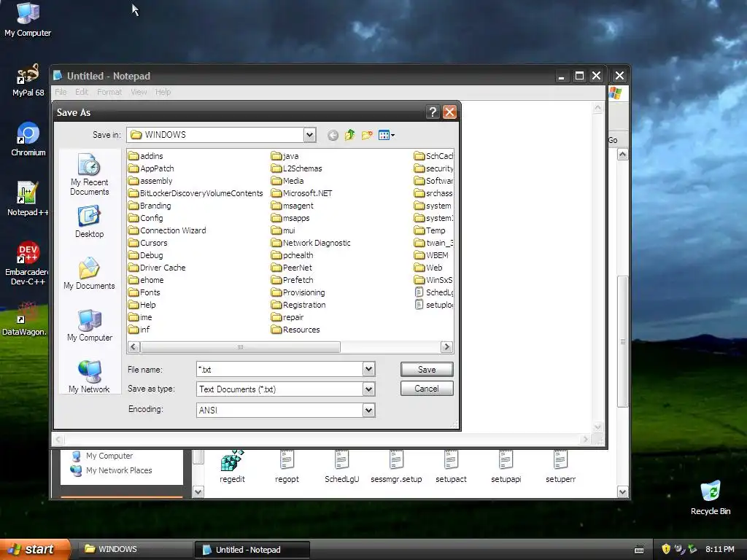This screenshot has width=747, height=560.
Task: Open Chromium desktop shortcut
Action: coord(28,139)
